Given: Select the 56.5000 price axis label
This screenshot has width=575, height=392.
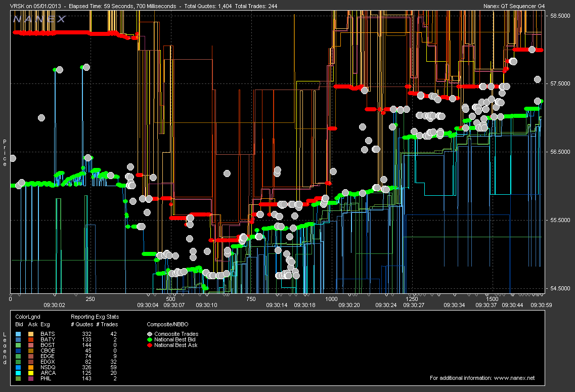Looking at the screenshot, I should click(x=560, y=152).
